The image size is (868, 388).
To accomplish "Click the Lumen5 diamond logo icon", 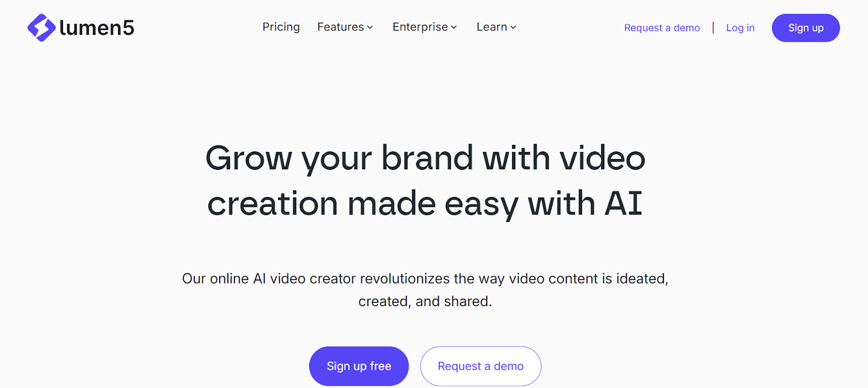I will tap(41, 28).
